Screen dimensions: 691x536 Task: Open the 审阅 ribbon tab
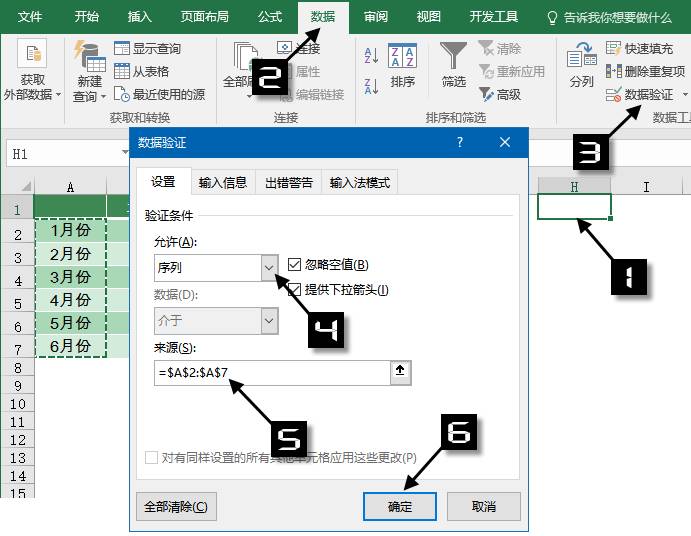click(375, 17)
